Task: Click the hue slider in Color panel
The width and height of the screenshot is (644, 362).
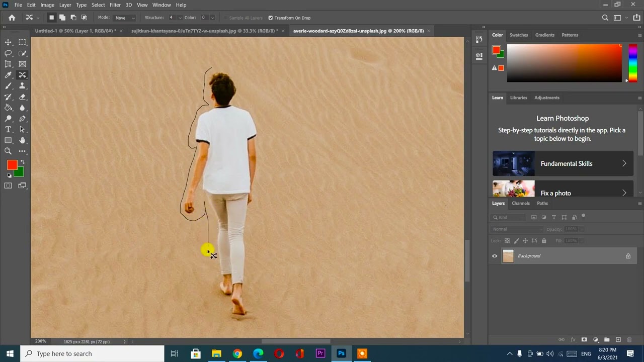Action: pos(633,63)
